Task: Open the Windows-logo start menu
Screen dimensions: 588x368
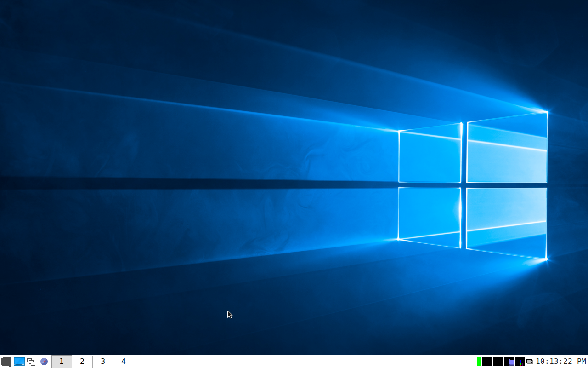Action: click(x=6, y=362)
